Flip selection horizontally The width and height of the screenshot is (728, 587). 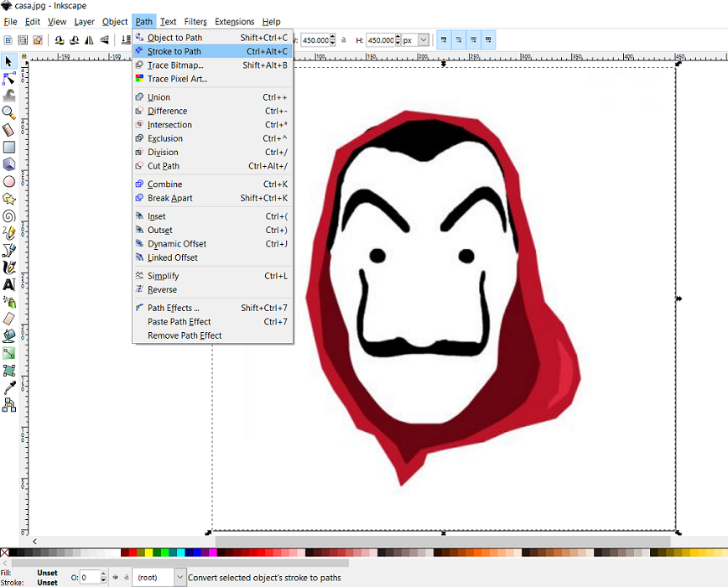tap(89, 40)
